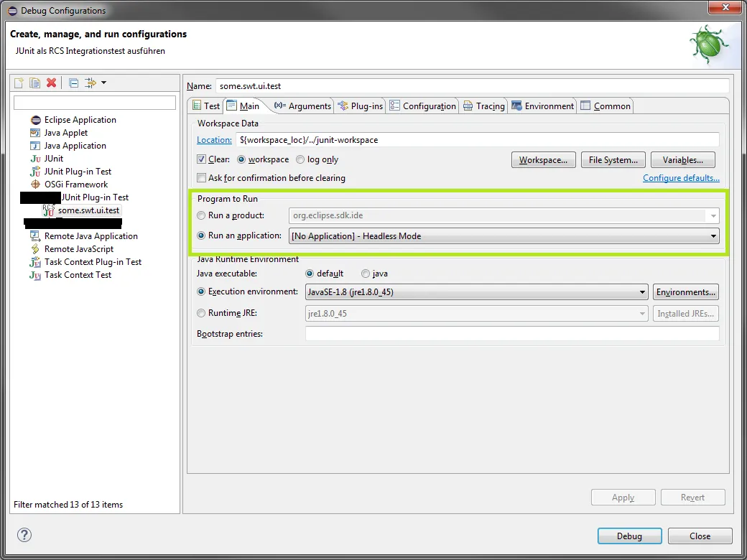This screenshot has width=747, height=560.
Task: Open the Plug-ins tab
Action: tap(360, 106)
